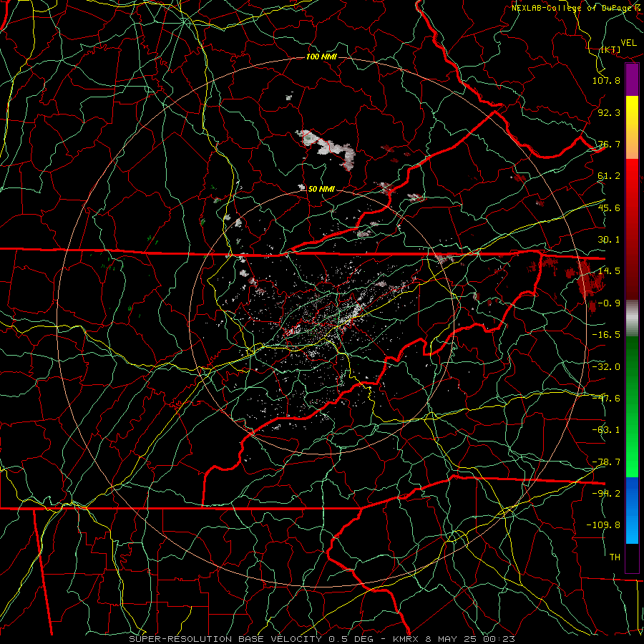Click the 45.6 velocity scale value
The width and height of the screenshot is (644, 644).
click(609, 208)
